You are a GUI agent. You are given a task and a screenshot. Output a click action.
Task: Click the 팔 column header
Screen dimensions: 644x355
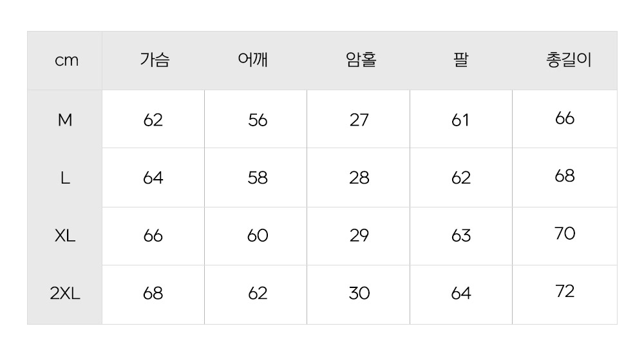pos(460,60)
